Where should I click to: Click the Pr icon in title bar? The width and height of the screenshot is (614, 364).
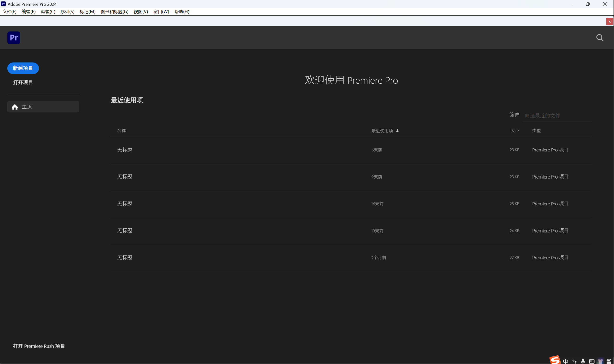click(3, 4)
